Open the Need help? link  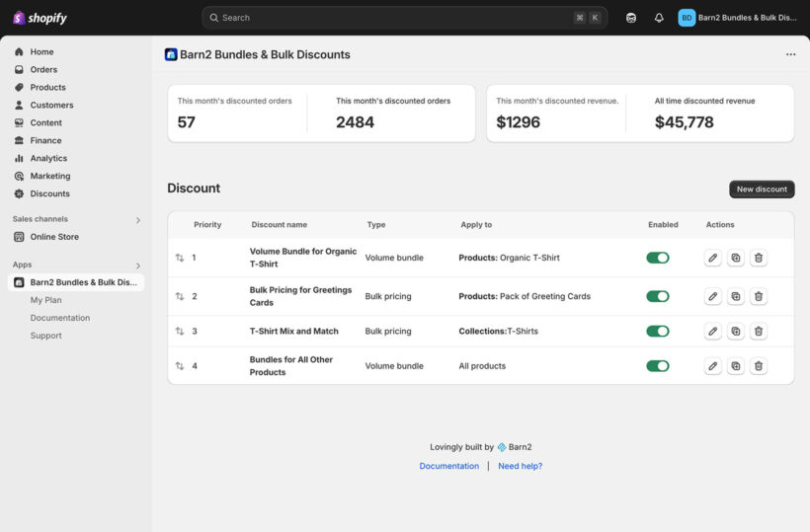click(x=520, y=466)
